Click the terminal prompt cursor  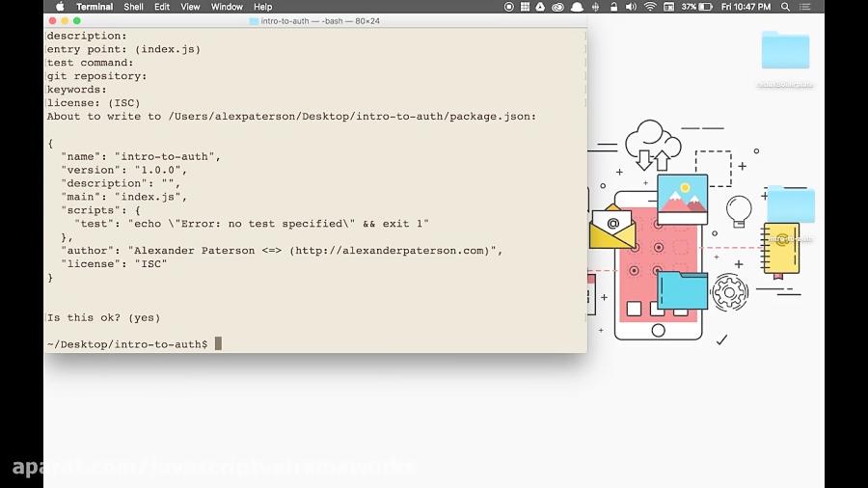(218, 343)
